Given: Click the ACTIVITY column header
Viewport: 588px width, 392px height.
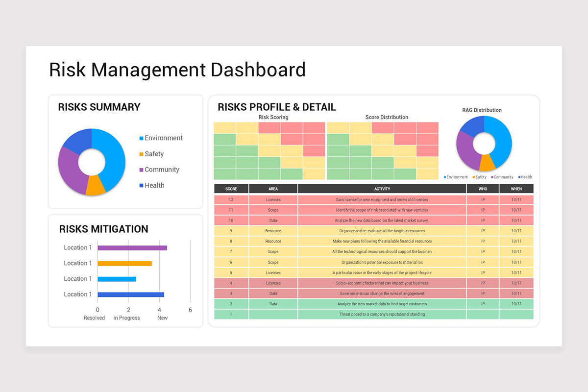Looking at the screenshot, I should (x=382, y=188).
